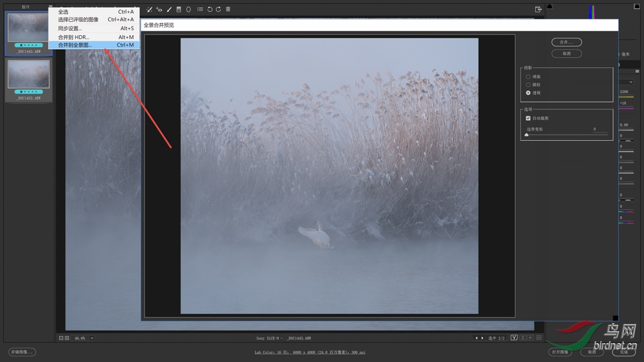The image size is (644, 362).
Task: Open the zoom level dropdown
Action: pyautogui.click(x=92, y=338)
